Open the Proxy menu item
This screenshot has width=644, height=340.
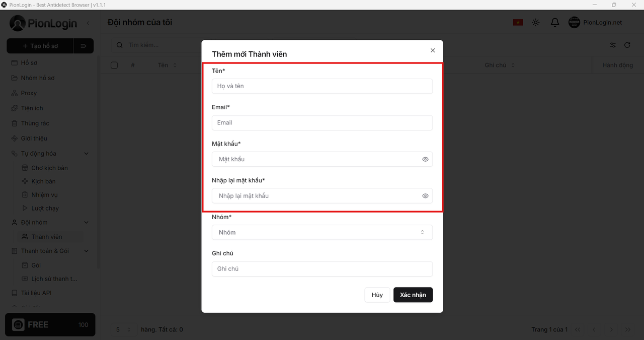(29, 93)
